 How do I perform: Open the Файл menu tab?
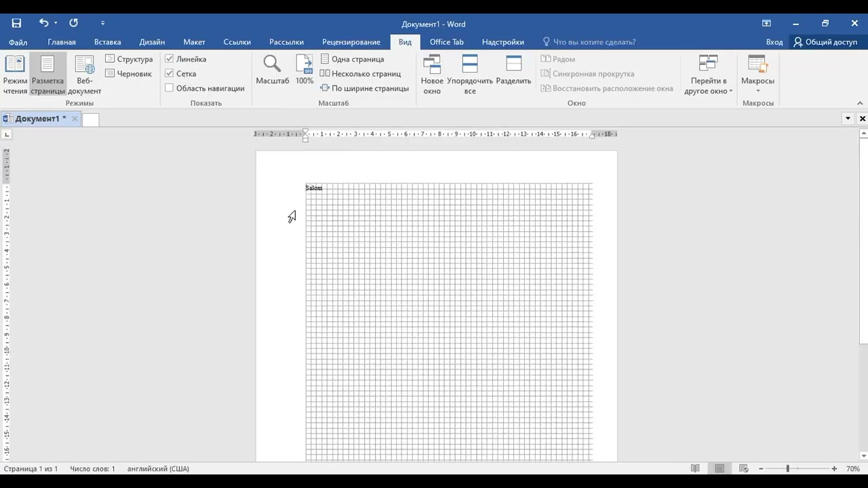point(18,42)
